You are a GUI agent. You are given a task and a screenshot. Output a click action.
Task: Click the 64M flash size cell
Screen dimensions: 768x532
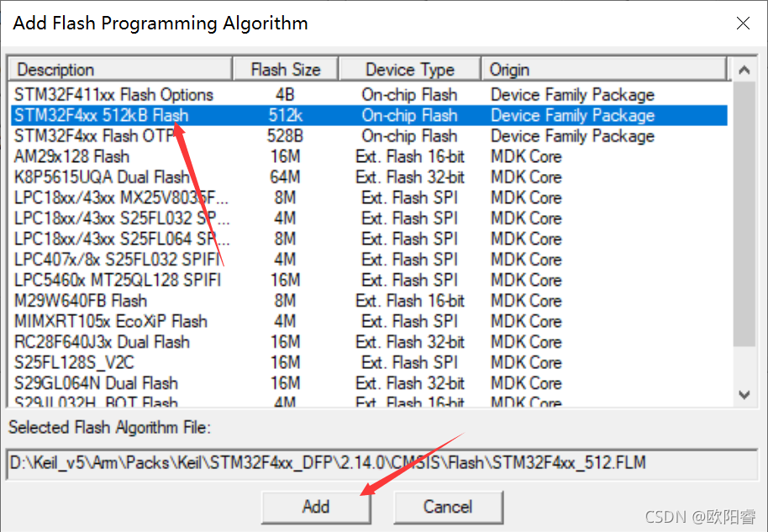285,176
